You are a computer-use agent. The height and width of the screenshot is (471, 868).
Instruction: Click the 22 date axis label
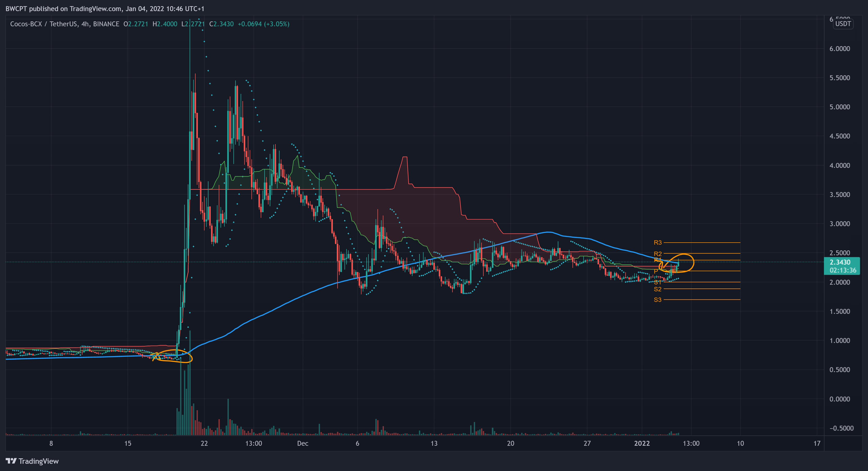pyautogui.click(x=204, y=443)
